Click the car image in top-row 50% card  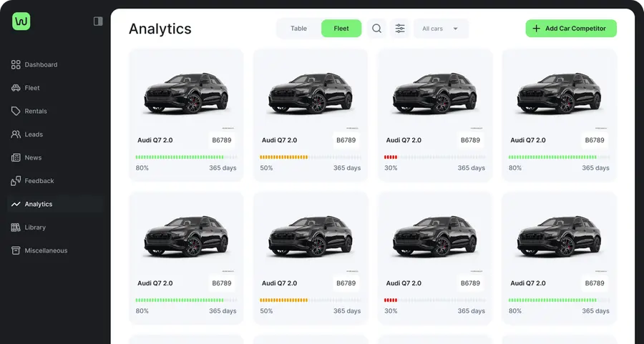310,94
